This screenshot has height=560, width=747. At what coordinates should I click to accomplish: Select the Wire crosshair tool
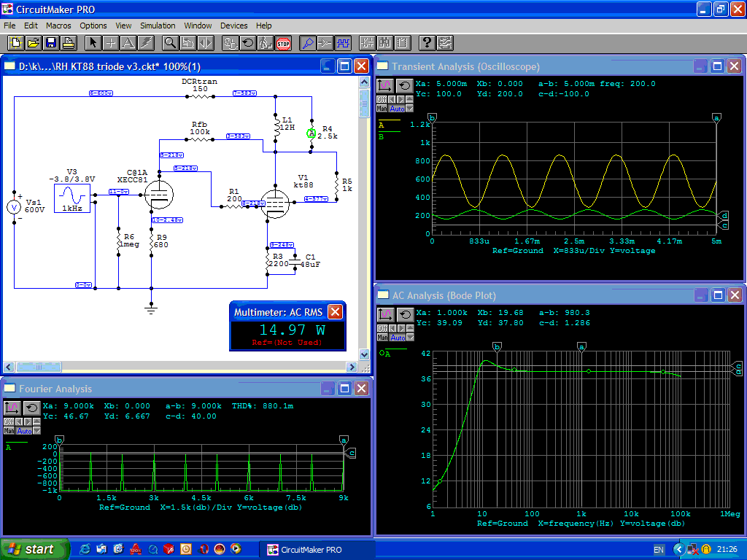click(111, 43)
